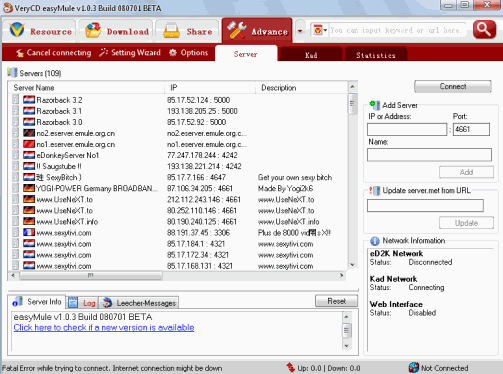Launch the Setting Wizard
This screenshot has height=374, width=503.
click(130, 53)
